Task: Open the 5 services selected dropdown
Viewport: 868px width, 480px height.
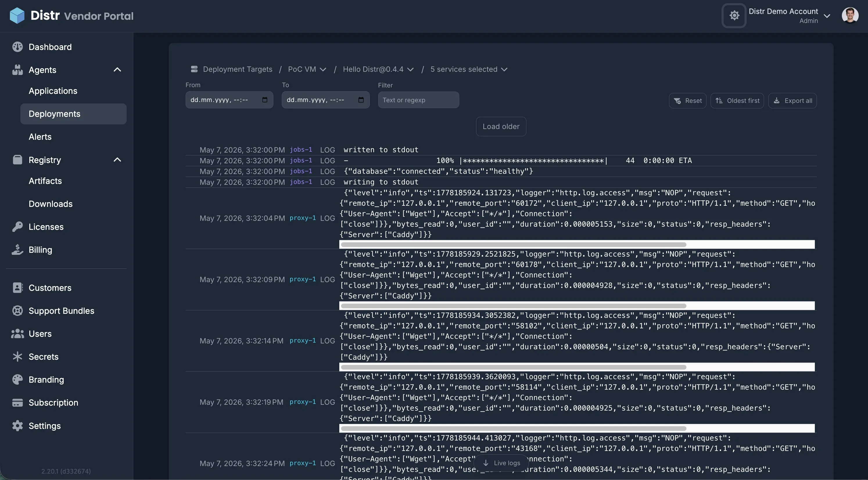Action: 469,69
